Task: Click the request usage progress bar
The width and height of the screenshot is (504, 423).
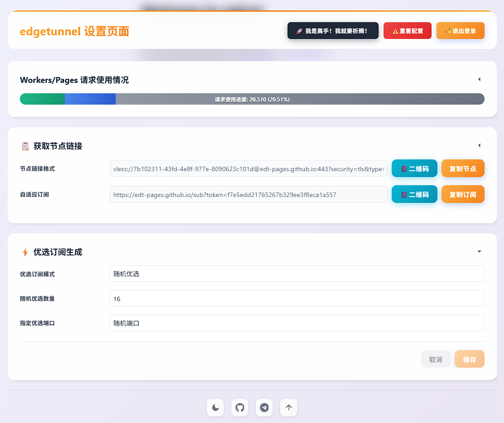Action: point(252,99)
